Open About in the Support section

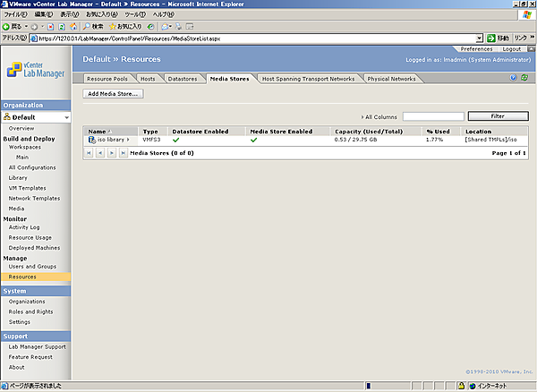tap(16, 367)
